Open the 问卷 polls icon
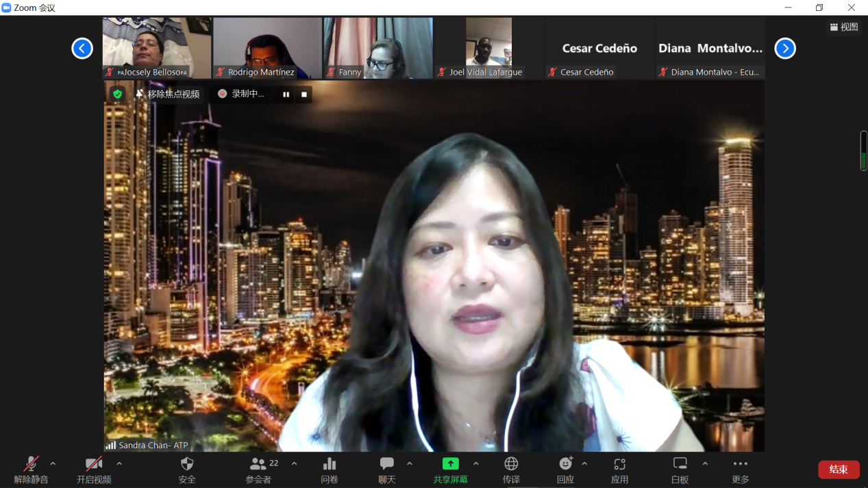This screenshot has height=488, width=868. (x=330, y=464)
